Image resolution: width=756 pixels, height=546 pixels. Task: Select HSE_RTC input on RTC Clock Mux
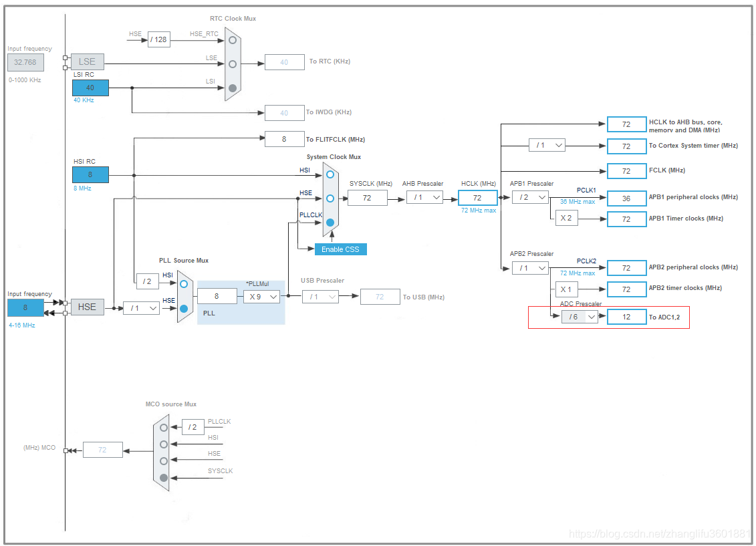point(233,40)
